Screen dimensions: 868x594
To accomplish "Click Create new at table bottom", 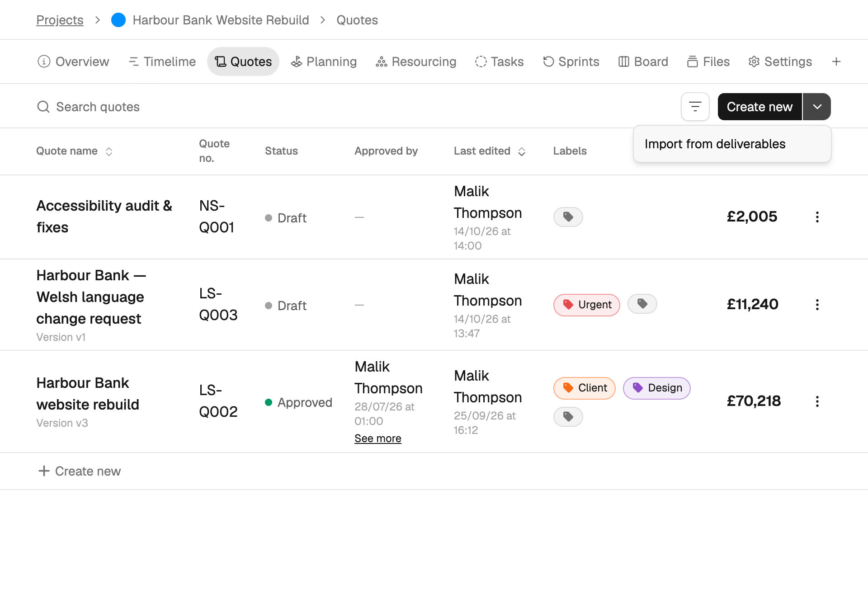I will pyautogui.click(x=80, y=471).
